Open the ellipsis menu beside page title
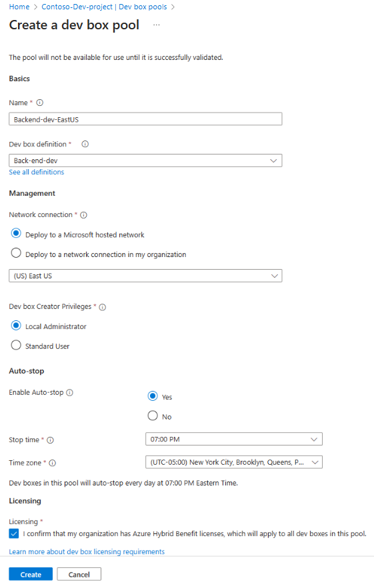 pyautogui.click(x=157, y=25)
